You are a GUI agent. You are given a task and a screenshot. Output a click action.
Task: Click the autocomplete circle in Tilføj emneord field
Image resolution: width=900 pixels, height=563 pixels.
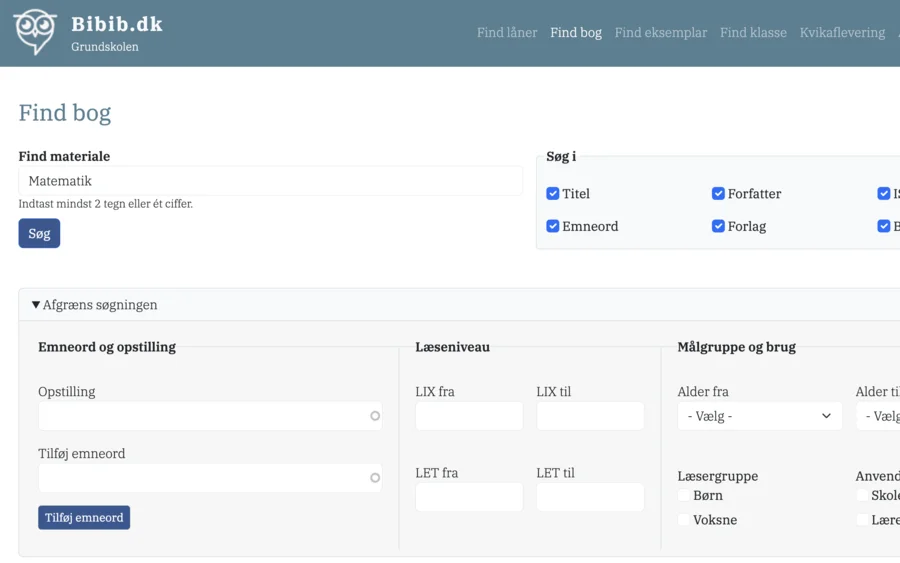(375, 477)
